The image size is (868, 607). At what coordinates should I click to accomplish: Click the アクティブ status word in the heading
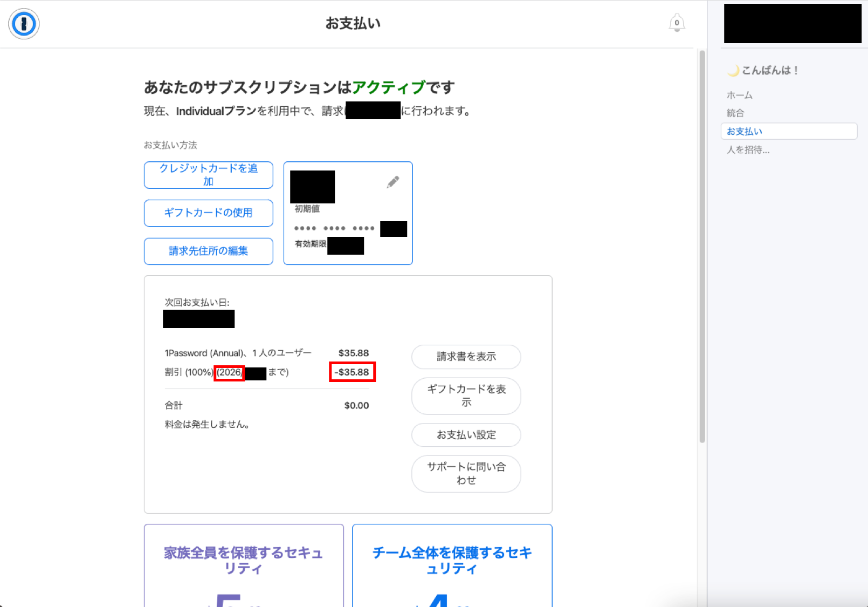point(388,87)
